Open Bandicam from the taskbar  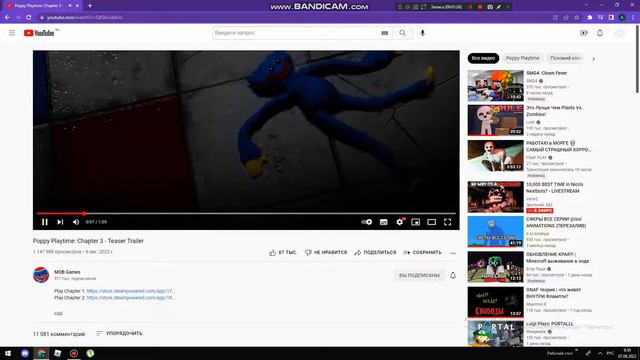pos(74,353)
